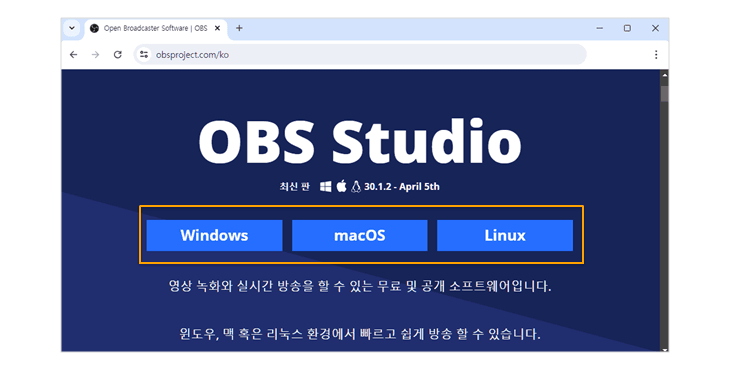Close the Chrome window
Viewport: 730px width, 365px height.
[655, 28]
